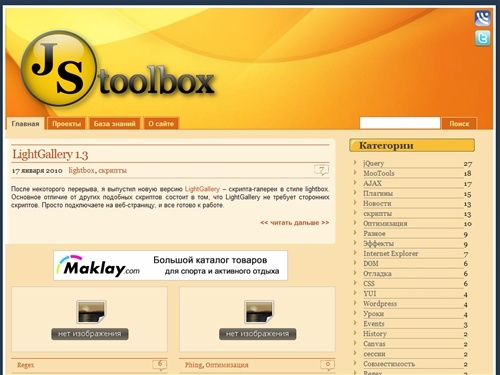500x375 pixels.
Task: Click the AJAX post count 17
Action: pos(468,184)
